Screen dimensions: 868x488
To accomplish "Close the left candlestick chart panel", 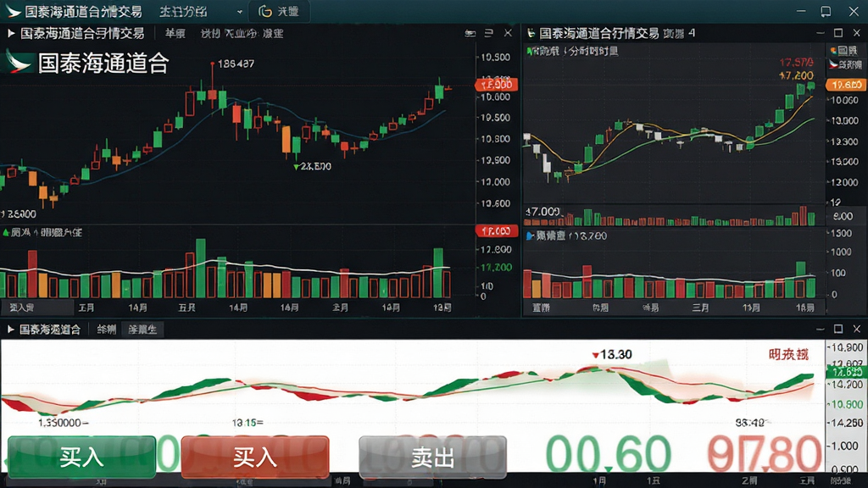I will 508,33.
